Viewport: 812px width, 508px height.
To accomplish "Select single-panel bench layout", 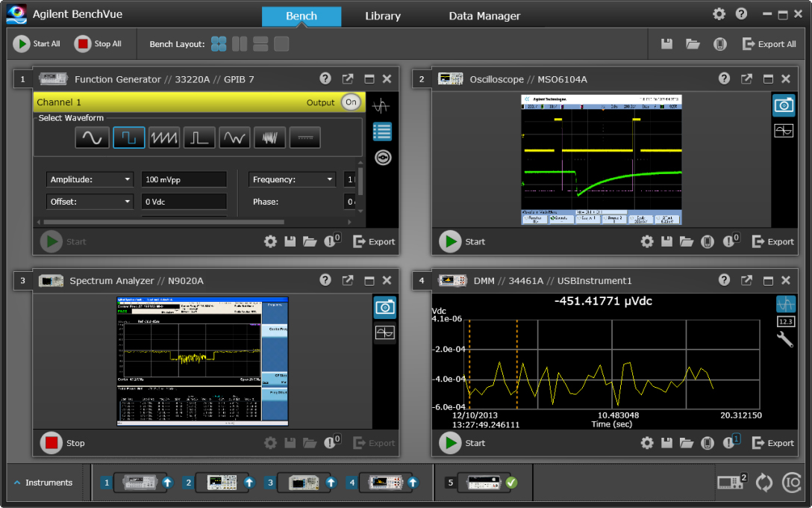I will coord(281,44).
